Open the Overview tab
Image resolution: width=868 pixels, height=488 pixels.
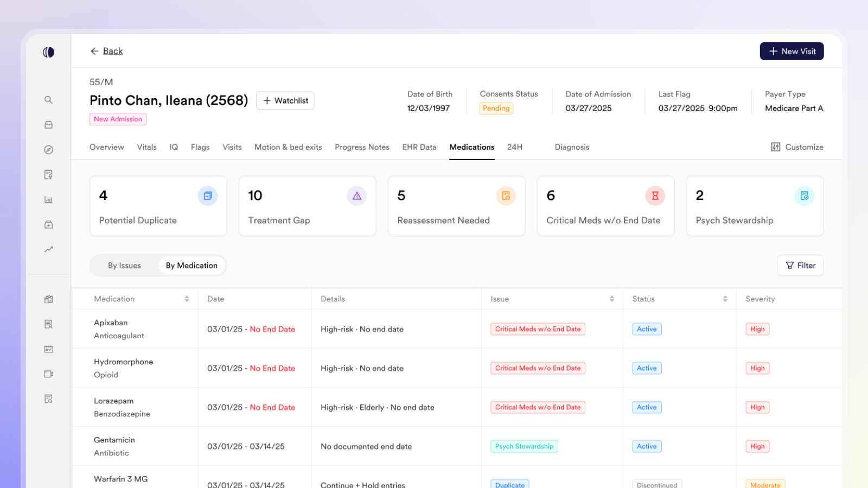(x=107, y=147)
